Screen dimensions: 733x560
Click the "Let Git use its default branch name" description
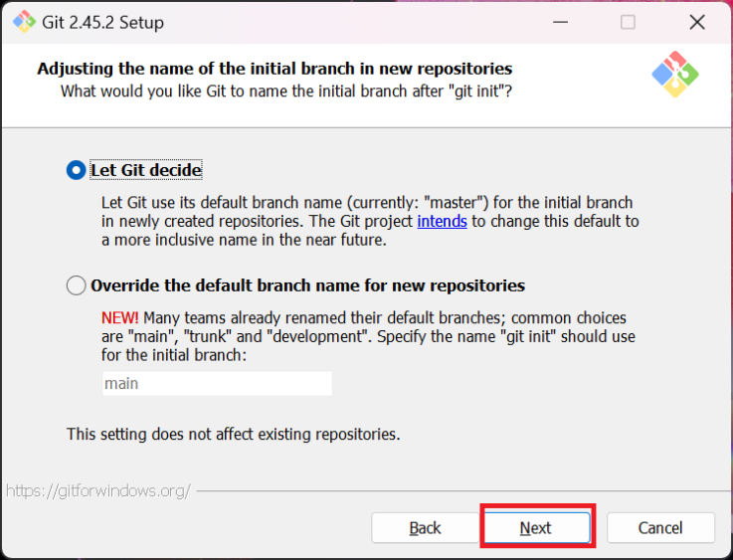pos(370,221)
